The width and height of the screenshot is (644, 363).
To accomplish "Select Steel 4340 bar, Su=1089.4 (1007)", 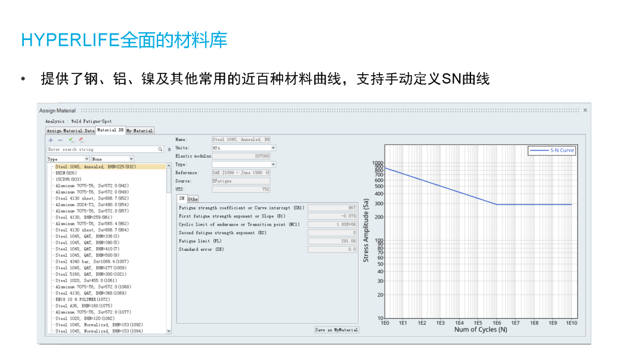I will tap(92, 262).
